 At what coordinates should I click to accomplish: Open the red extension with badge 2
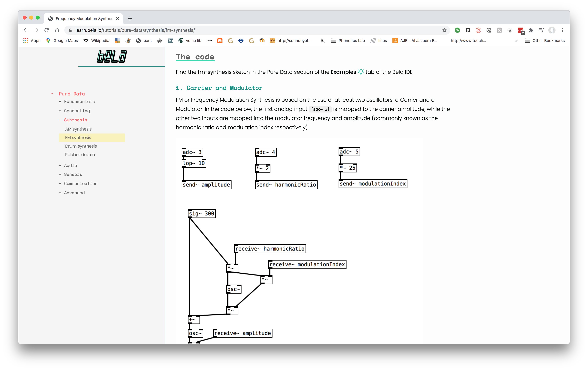click(x=521, y=31)
